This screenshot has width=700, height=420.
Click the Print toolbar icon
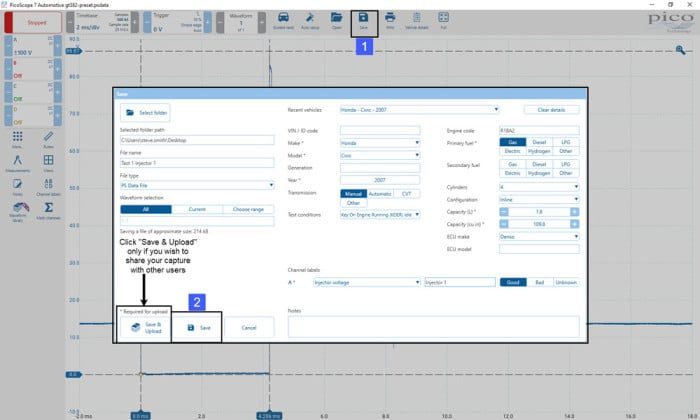390,21
